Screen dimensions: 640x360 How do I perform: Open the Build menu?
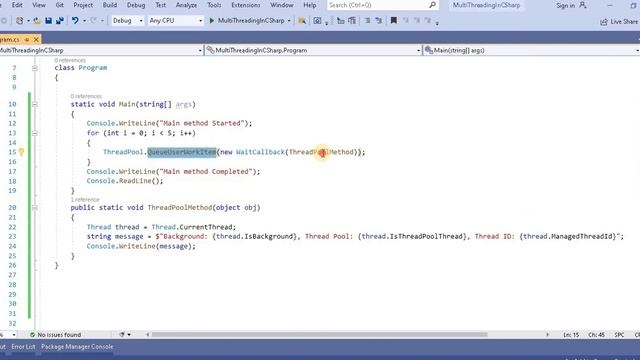coord(109,5)
